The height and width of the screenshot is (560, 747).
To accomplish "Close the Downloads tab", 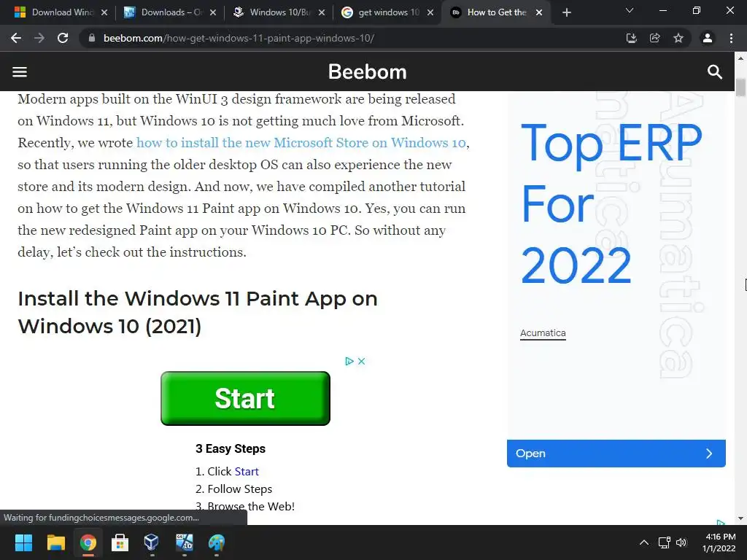I will [213, 12].
